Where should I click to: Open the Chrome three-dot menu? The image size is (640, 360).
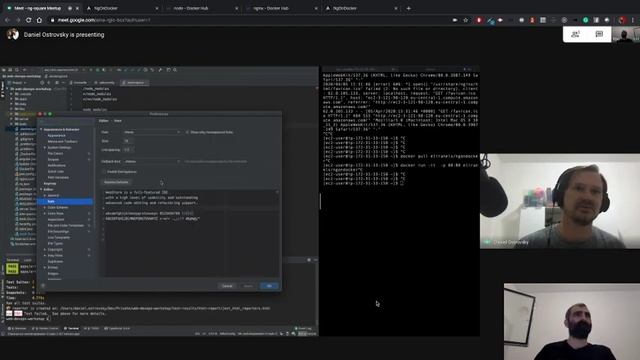(x=633, y=20)
